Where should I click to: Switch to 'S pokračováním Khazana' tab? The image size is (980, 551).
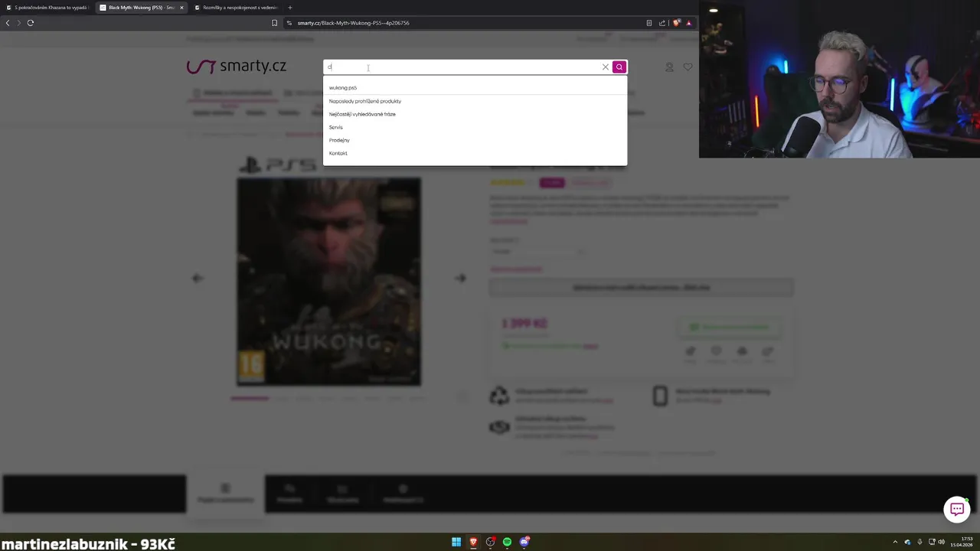(x=47, y=8)
